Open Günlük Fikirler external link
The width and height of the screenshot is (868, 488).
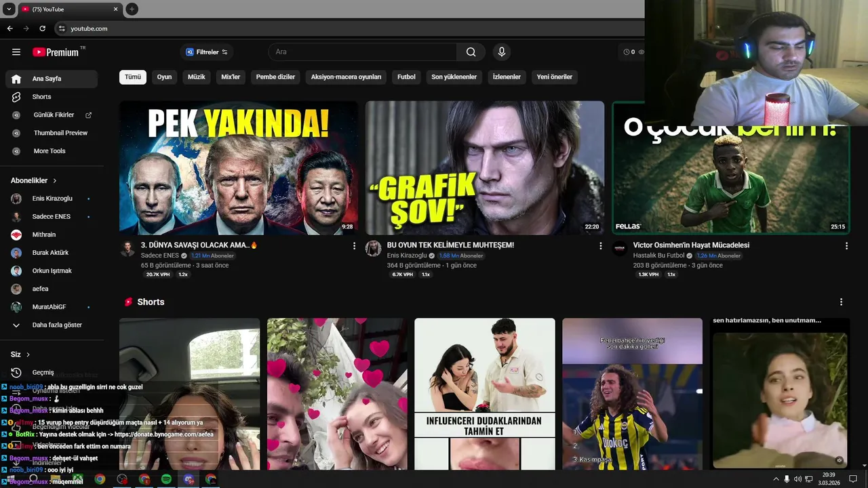(52, 115)
